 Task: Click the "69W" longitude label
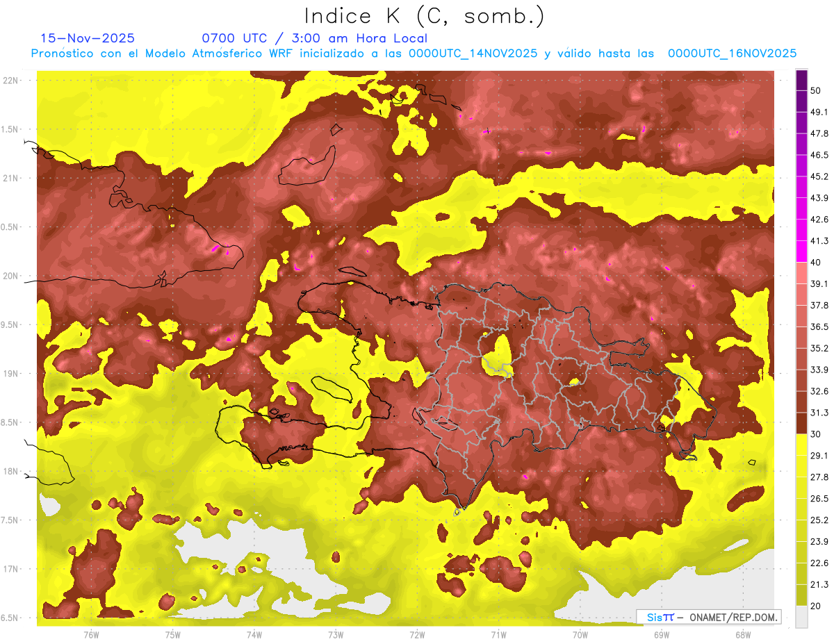662,635
